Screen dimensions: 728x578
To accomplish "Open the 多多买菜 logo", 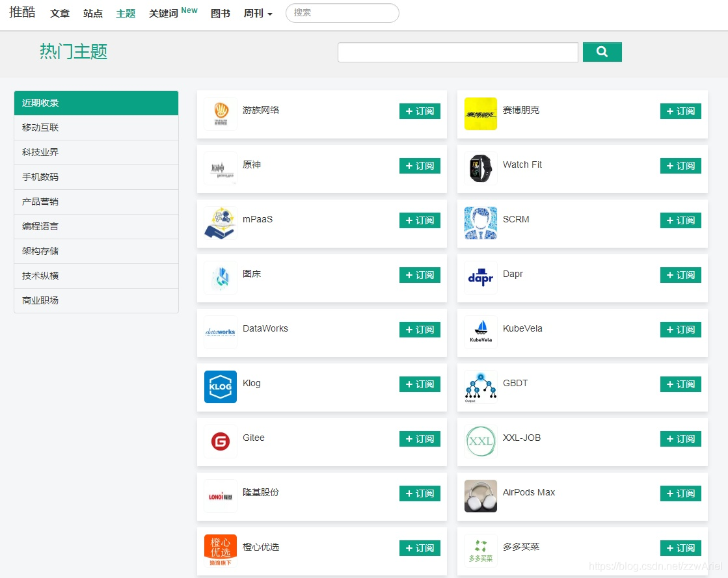I will tap(481, 551).
